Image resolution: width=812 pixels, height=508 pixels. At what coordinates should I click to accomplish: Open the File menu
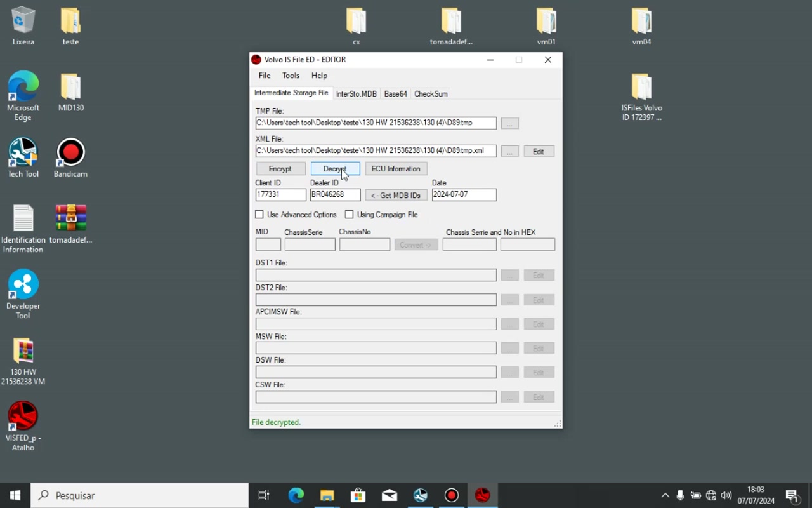[x=265, y=76]
